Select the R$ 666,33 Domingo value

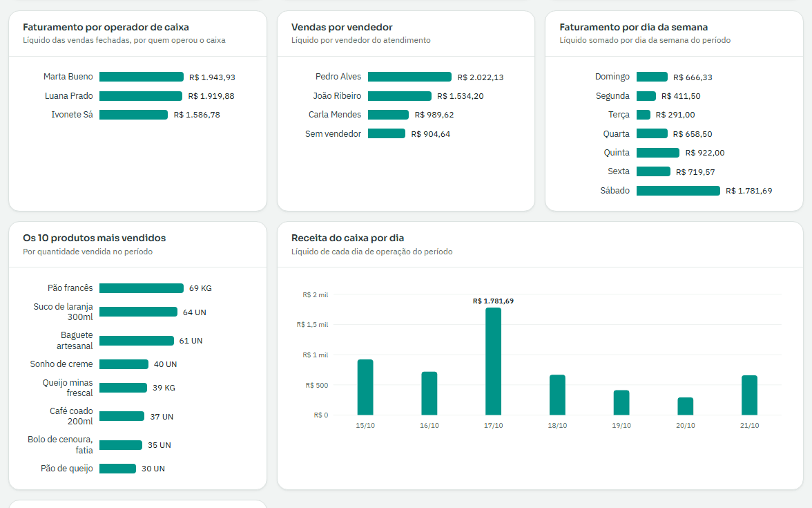click(x=693, y=77)
